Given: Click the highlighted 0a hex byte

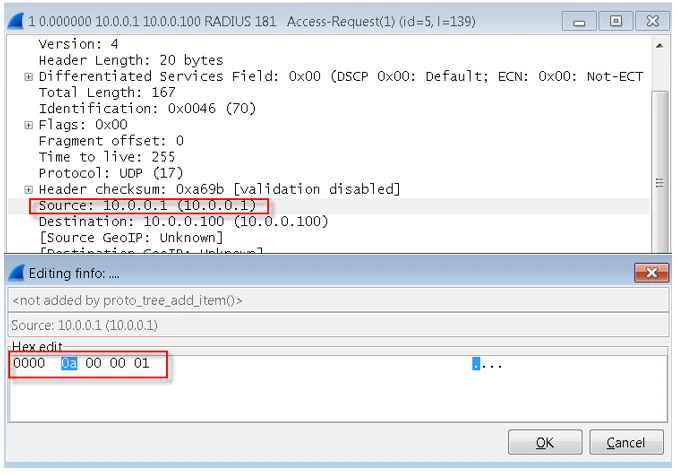Looking at the screenshot, I should pyautogui.click(x=69, y=363).
